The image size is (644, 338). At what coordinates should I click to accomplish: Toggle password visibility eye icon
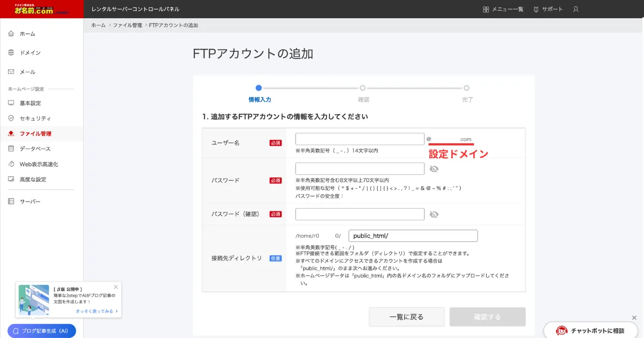click(x=434, y=169)
